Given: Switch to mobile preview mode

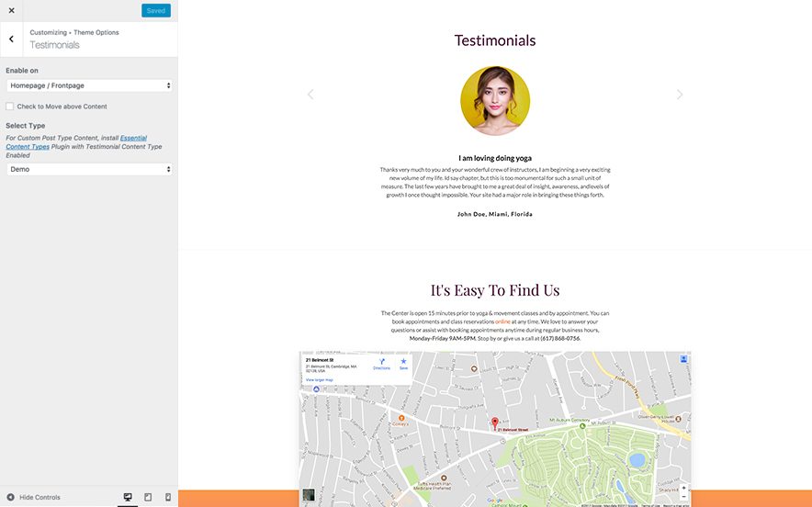Looking at the screenshot, I should point(168,497).
